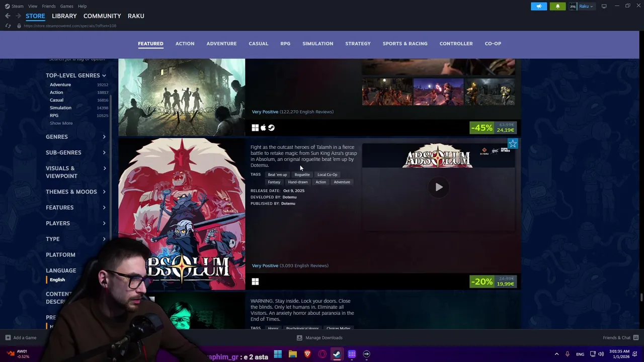The width and height of the screenshot is (644, 362).
Task: Expand Visuals & Viewpoint filter section
Action: 76,172
